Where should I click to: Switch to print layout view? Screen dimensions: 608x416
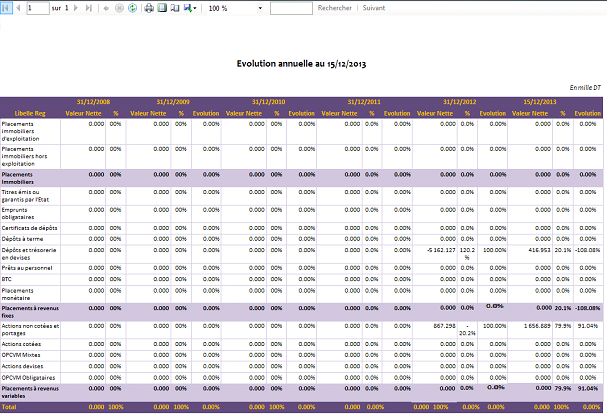coord(162,8)
